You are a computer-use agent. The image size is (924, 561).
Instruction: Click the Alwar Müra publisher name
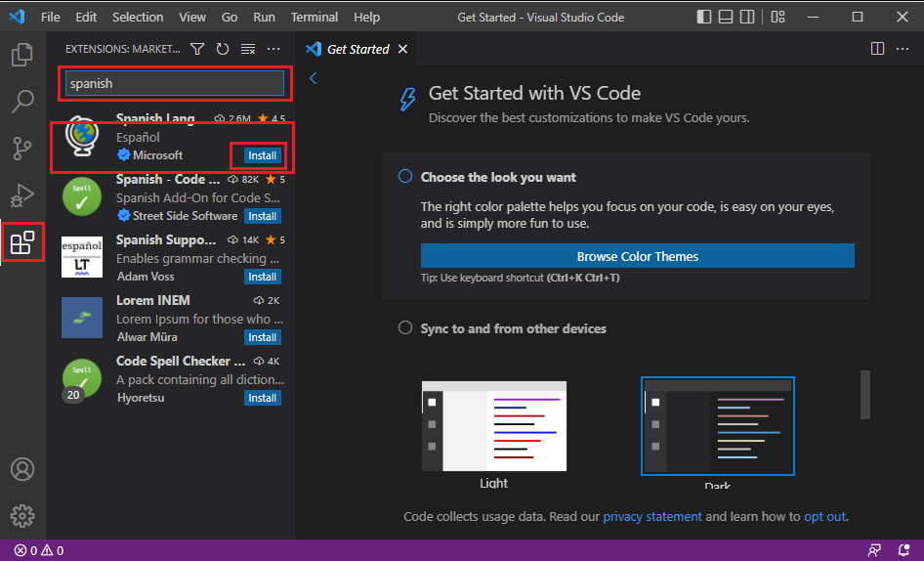(147, 337)
